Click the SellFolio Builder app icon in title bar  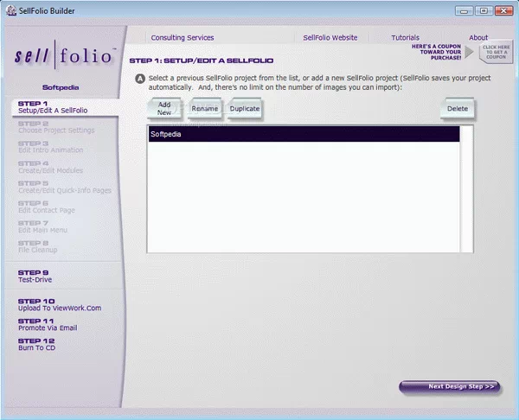coord(11,10)
